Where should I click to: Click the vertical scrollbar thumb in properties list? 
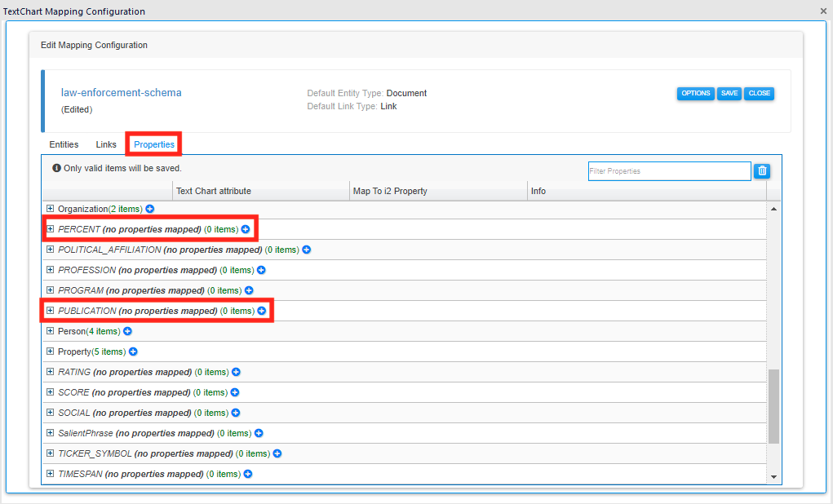pyautogui.click(x=773, y=405)
